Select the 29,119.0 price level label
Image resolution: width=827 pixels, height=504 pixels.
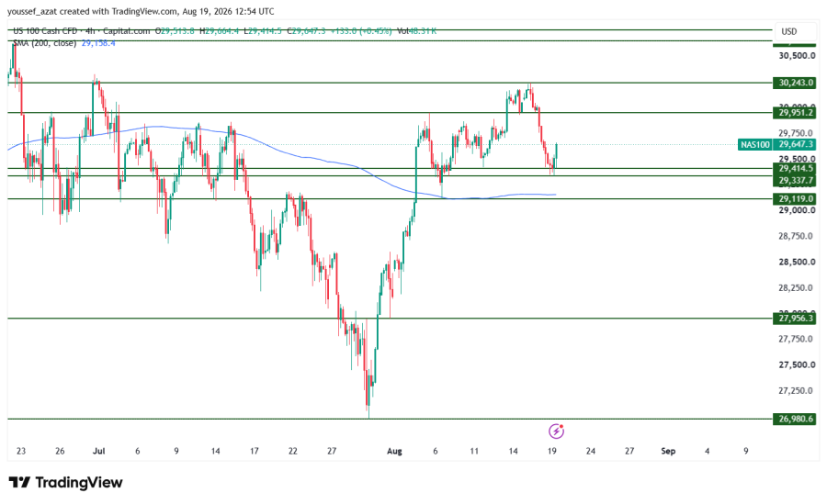tap(795, 198)
